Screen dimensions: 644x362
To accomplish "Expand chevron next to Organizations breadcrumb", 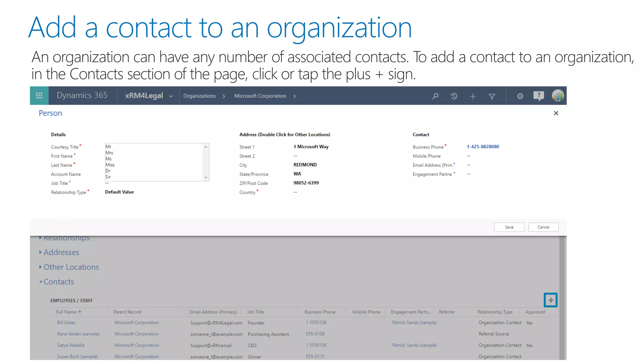I will pyautogui.click(x=224, y=96).
